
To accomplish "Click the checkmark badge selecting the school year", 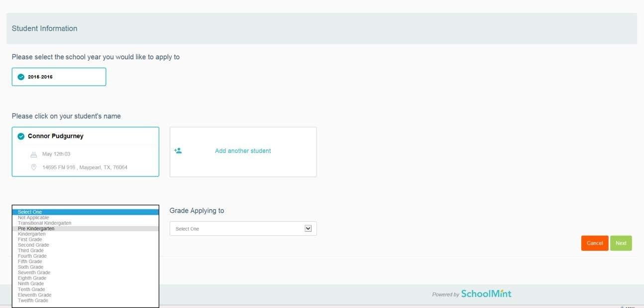I will (20, 77).
